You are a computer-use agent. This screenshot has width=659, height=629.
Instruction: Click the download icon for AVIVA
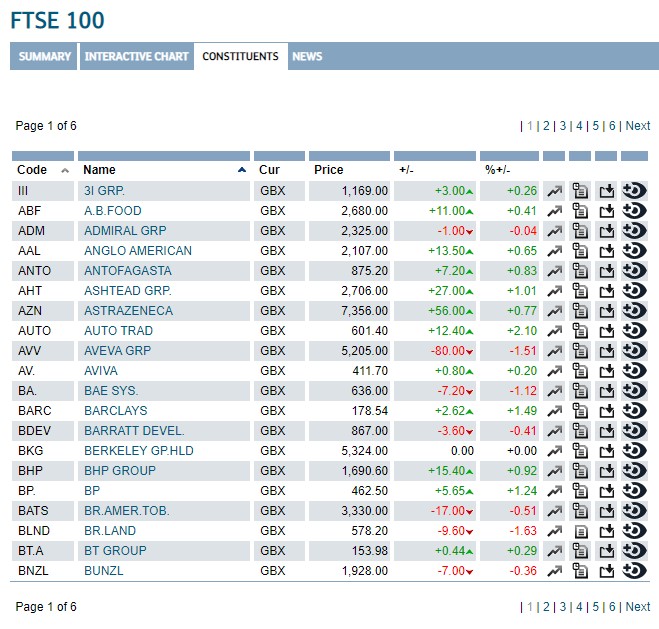606,371
